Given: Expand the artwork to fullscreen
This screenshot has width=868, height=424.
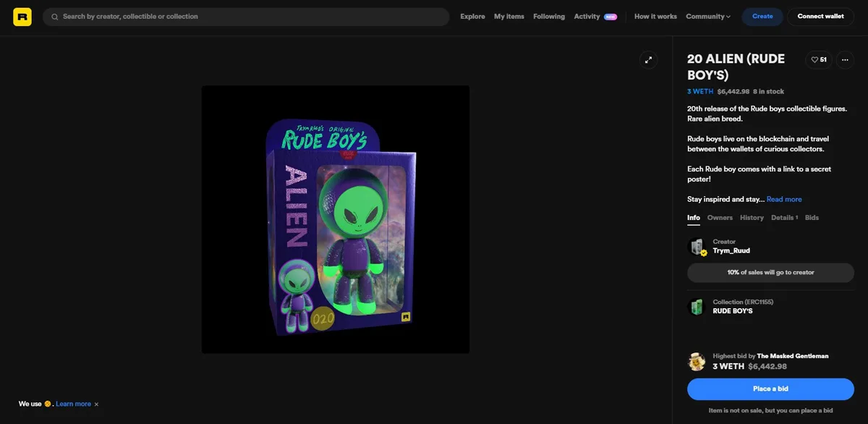Looking at the screenshot, I should [648, 60].
